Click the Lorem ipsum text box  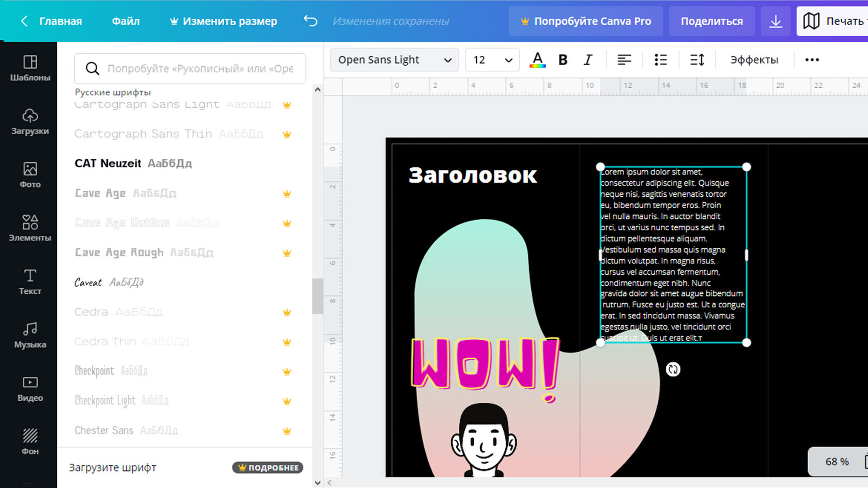pos(673,255)
